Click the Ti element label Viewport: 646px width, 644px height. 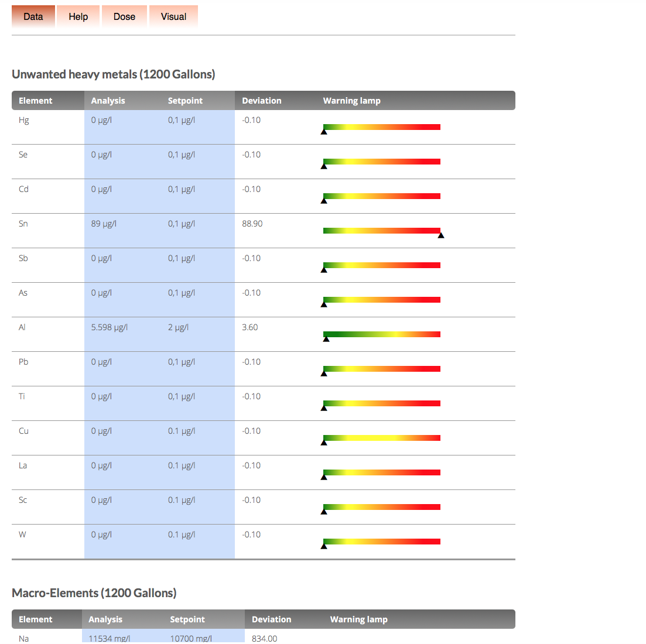point(22,397)
